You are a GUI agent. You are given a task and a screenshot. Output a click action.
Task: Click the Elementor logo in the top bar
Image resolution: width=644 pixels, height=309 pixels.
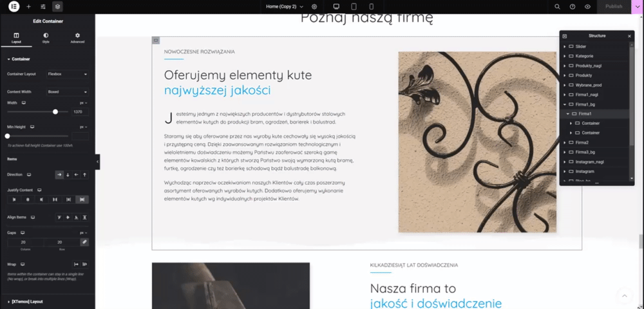(14, 6)
